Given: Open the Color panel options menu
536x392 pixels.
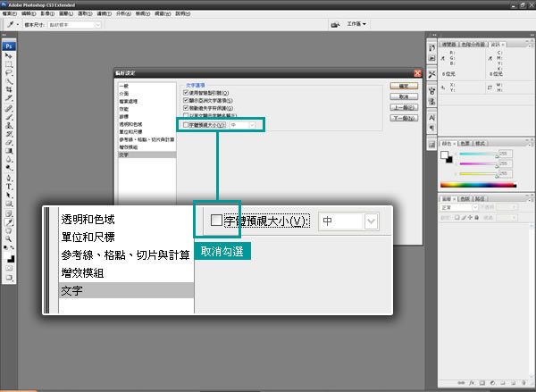Looking at the screenshot, I should (x=531, y=144).
